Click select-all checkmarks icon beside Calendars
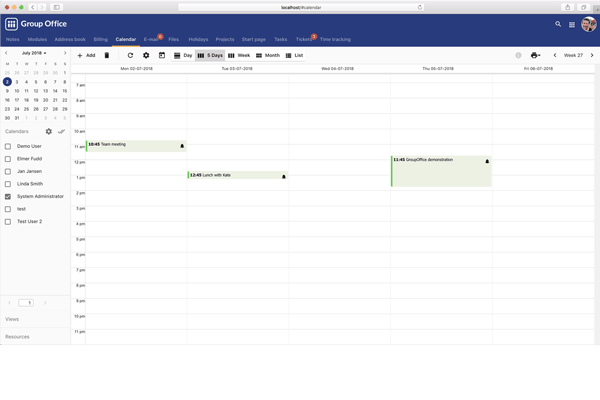Image resolution: width=600 pixels, height=400 pixels. pos(61,132)
